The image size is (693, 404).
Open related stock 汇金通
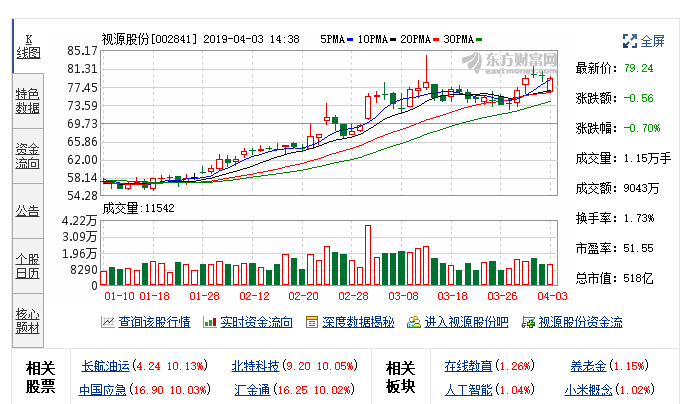click(252, 390)
